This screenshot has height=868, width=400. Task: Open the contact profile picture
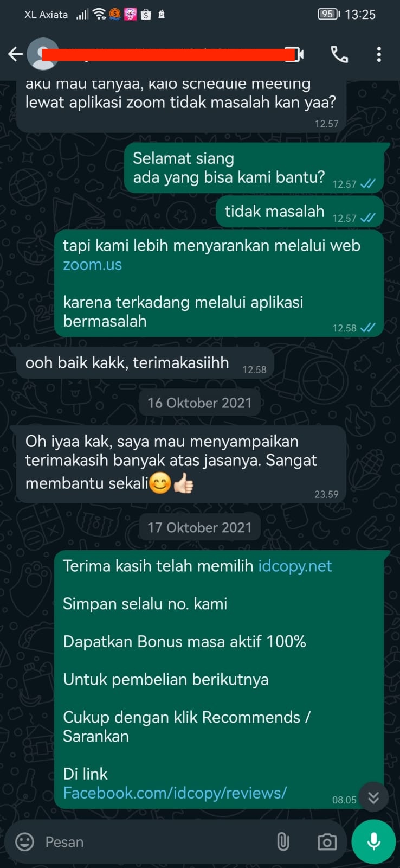click(42, 54)
